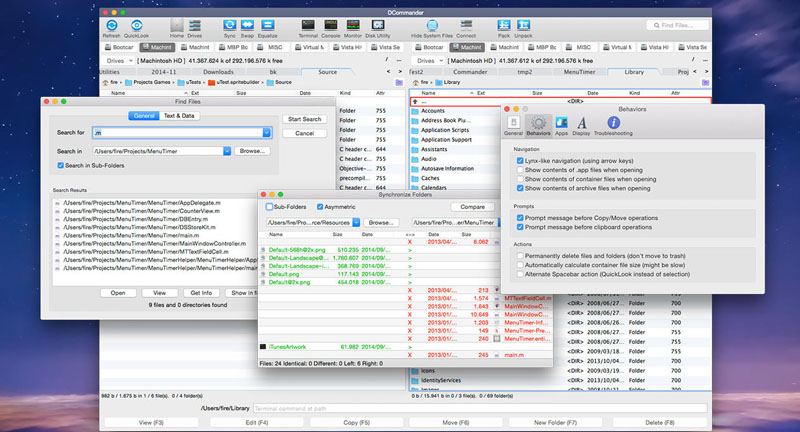Open the Terminal from the toolbar

(x=309, y=25)
